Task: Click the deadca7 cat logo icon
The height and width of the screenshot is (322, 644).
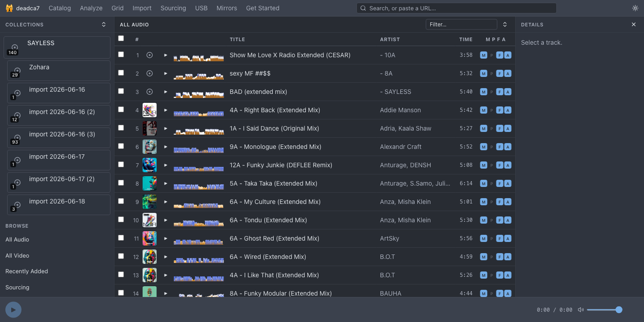Action: (x=9, y=8)
